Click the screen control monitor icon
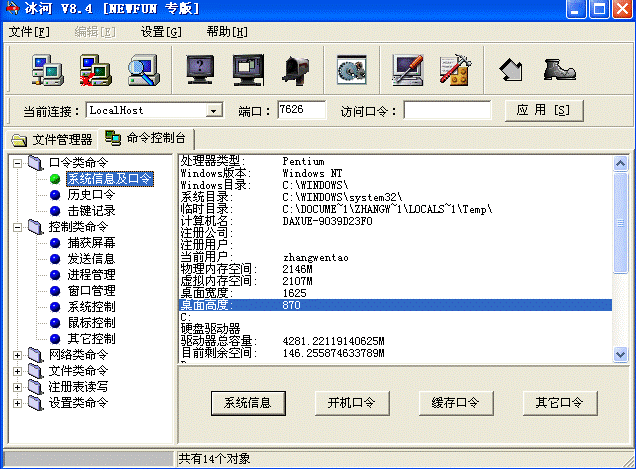 tap(248, 70)
